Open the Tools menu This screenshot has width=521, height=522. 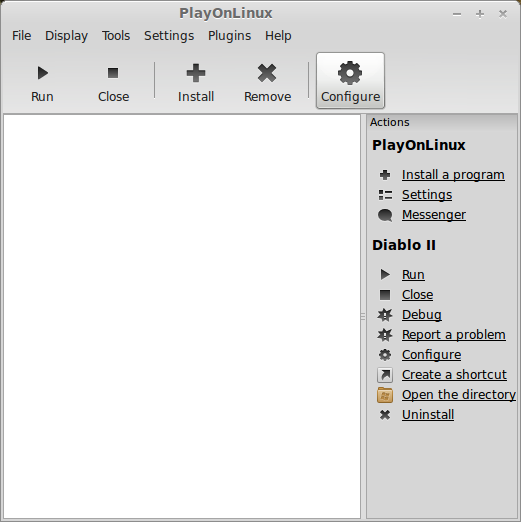click(116, 36)
